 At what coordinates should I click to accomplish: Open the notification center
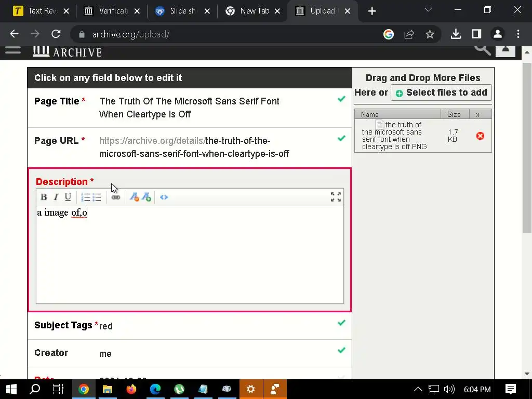511,389
